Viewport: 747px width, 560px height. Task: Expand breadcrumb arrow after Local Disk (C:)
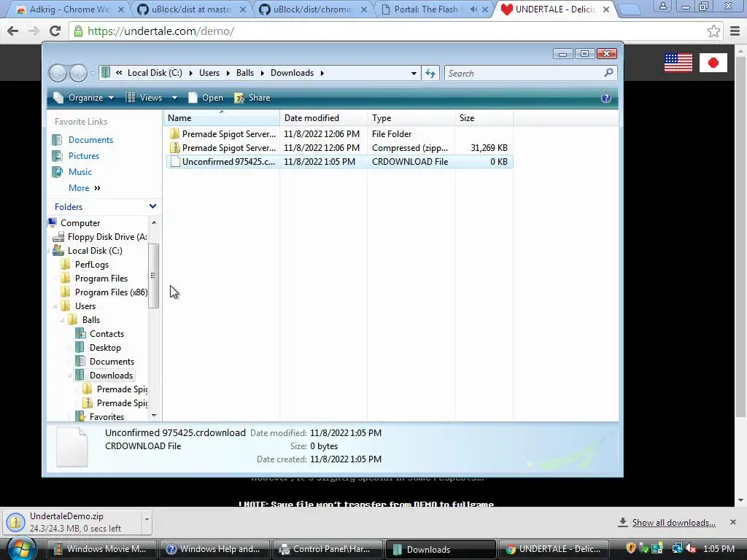click(x=190, y=73)
